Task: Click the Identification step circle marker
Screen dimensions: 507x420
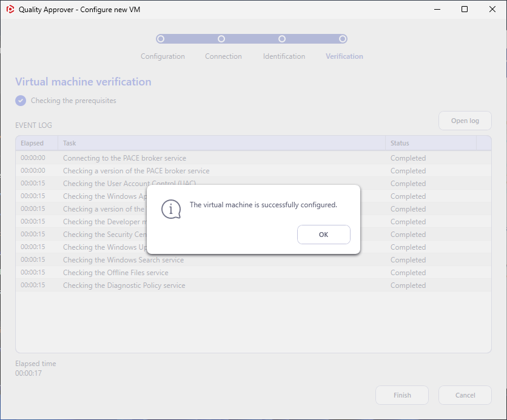Action: (282, 39)
